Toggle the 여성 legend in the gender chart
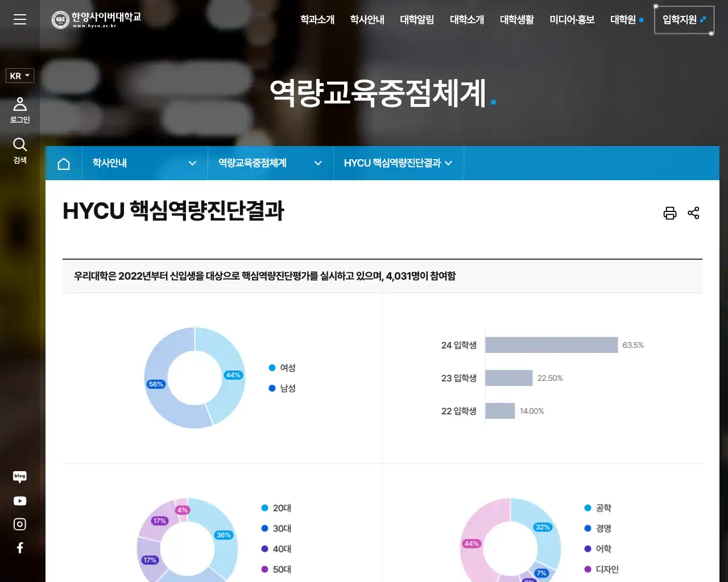 click(282, 367)
